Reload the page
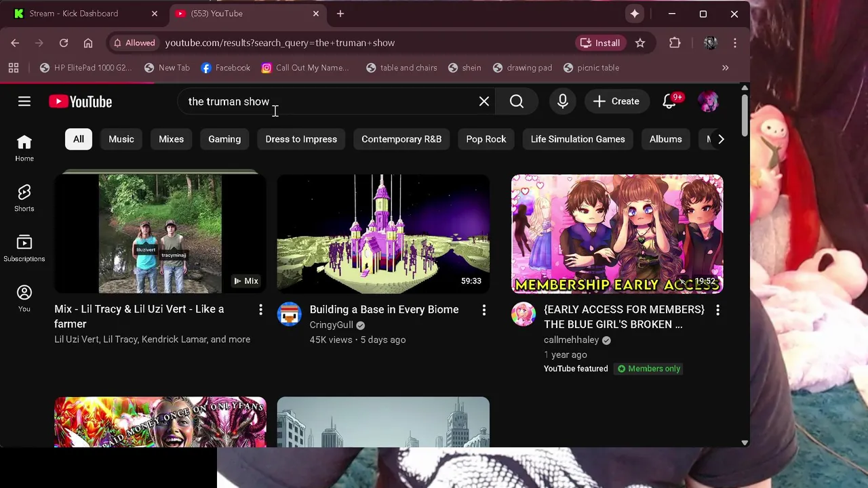The height and width of the screenshot is (488, 868). pyautogui.click(x=64, y=43)
